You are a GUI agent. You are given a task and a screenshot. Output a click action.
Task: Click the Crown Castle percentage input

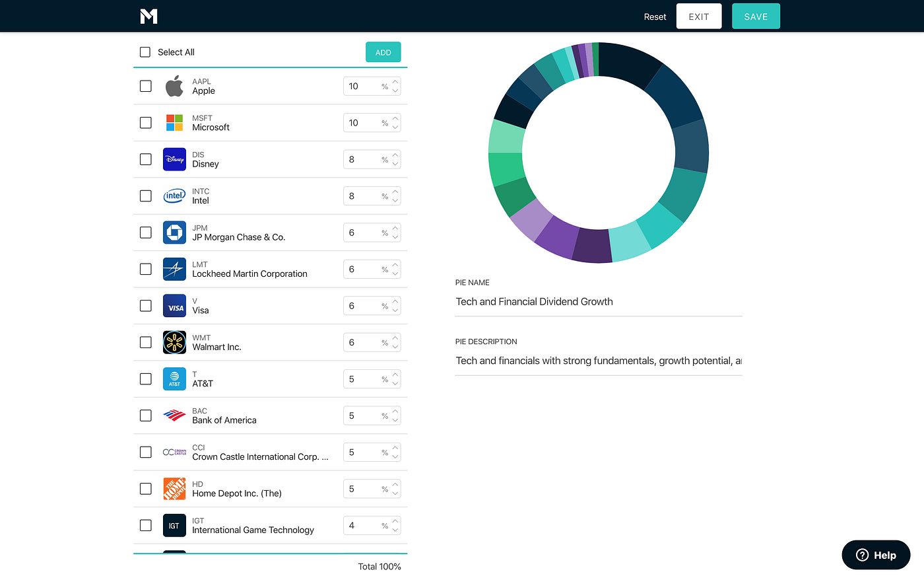pos(372,452)
